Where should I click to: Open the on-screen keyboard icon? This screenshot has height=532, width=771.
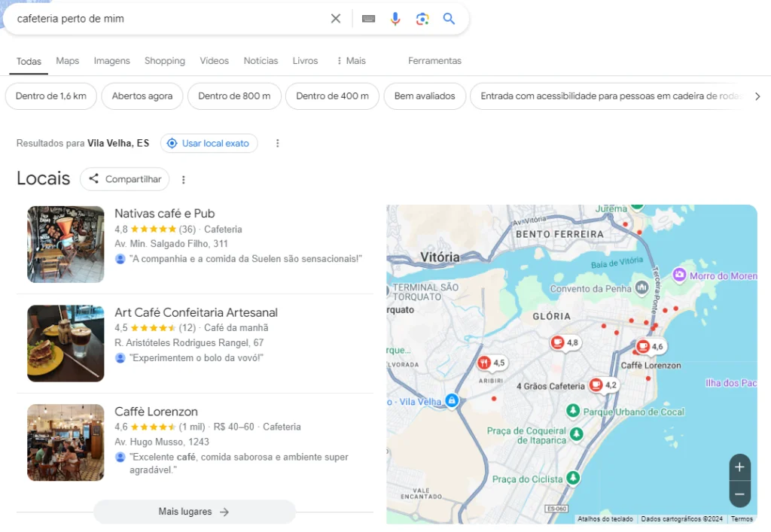click(x=368, y=19)
